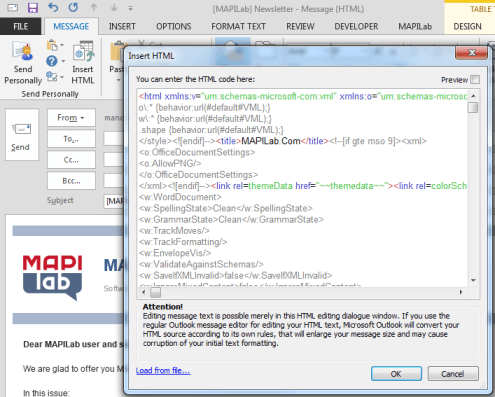Click the scroll right arrow of HTML code box

pos(461,292)
